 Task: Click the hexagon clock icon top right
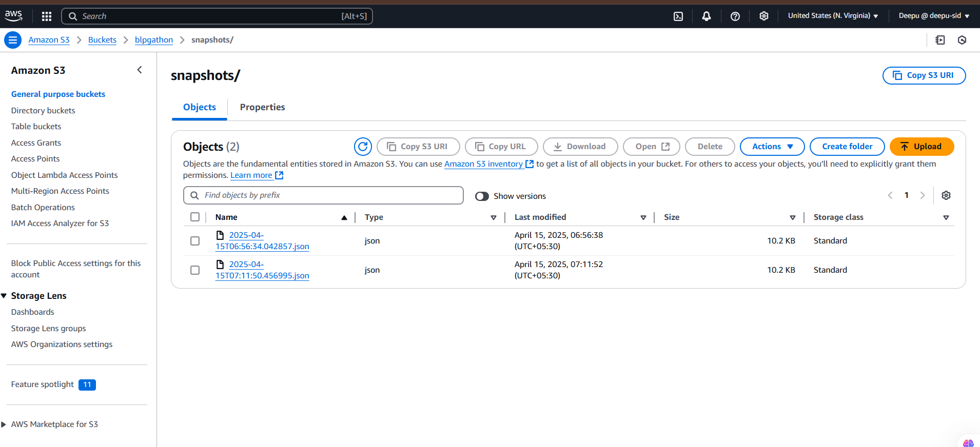(x=962, y=40)
